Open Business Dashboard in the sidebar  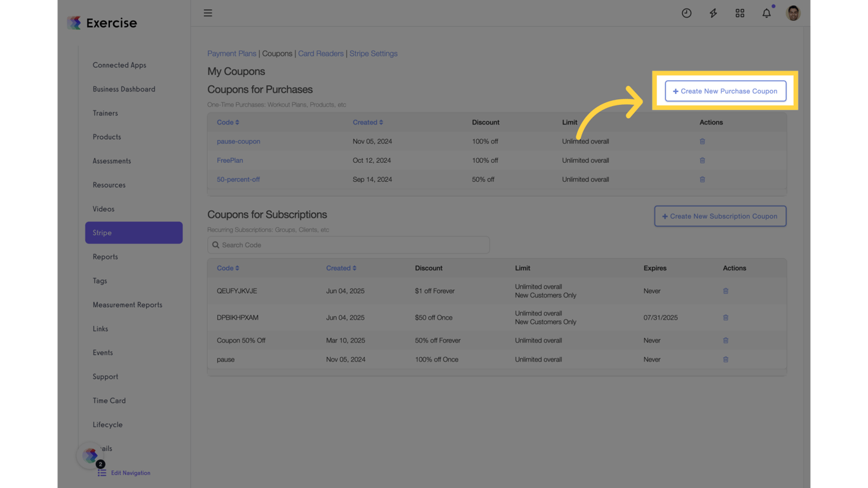[x=124, y=89]
